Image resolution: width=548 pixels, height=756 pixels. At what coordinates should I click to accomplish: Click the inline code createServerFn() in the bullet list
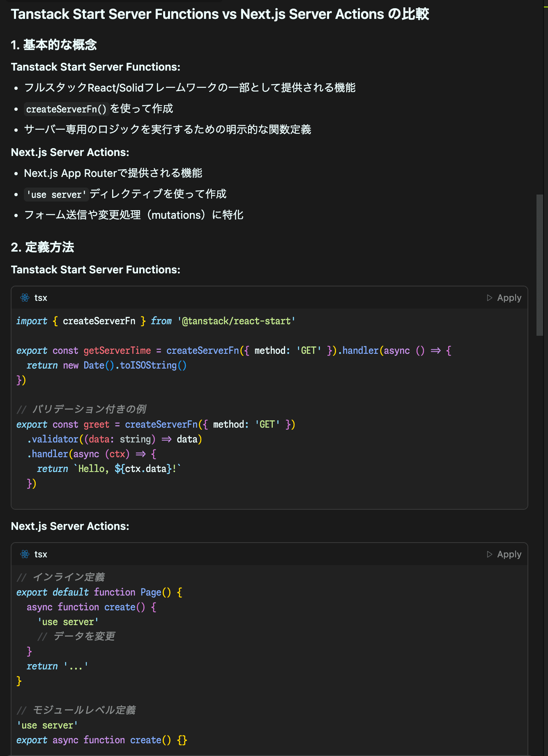point(66,109)
